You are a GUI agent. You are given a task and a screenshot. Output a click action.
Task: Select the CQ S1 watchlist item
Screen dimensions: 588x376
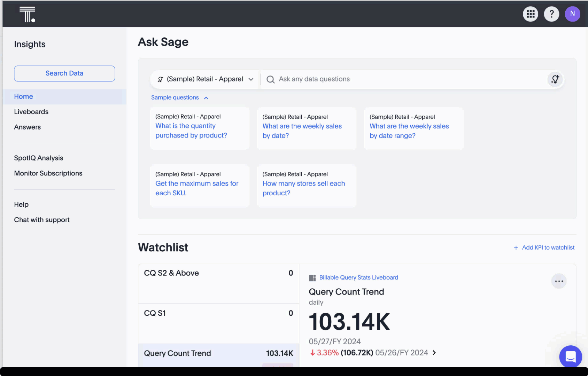tap(218, 313)
